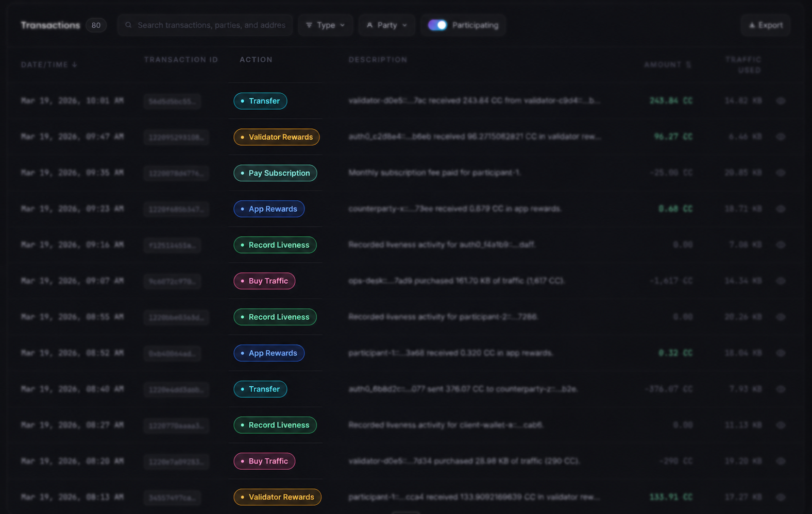
Task: Click the Transactions heading
Action: 50,25
